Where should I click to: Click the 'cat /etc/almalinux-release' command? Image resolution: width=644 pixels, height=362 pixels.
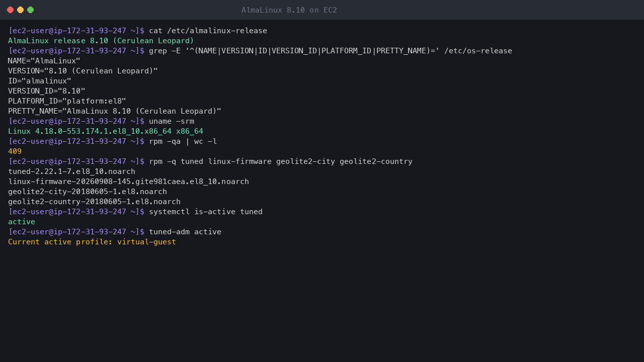click(208, 31)
